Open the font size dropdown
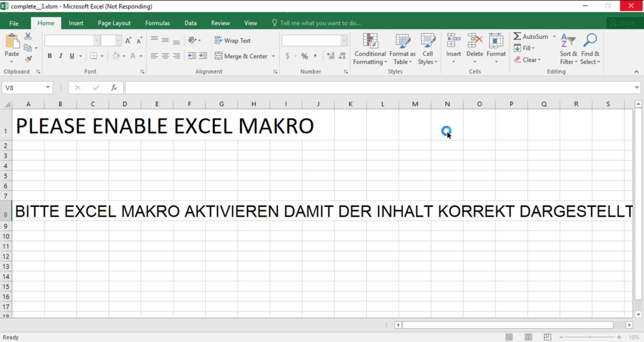The height and width of the screenshot is (342, 644). click(x=118, y=41)
